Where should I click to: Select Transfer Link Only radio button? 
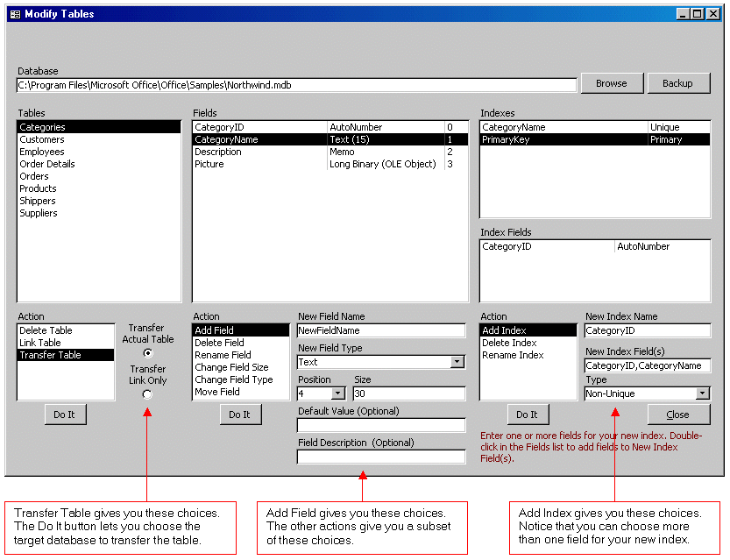click(147, 394)
